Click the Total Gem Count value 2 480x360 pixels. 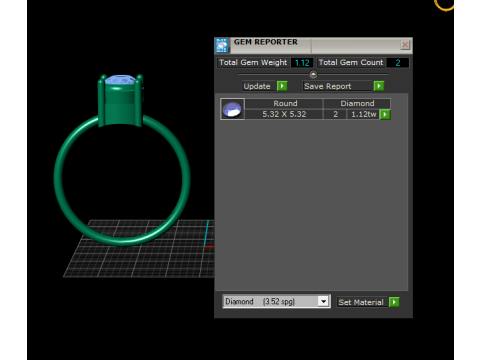point(398,63)
